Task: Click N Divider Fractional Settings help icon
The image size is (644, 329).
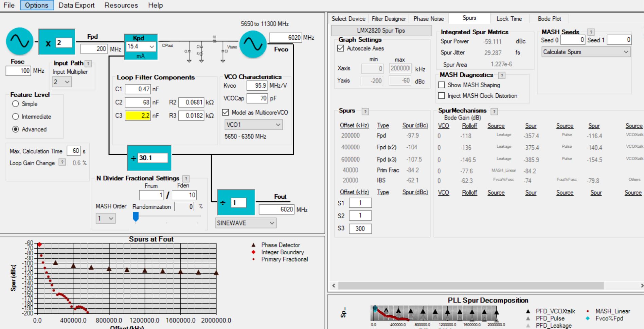Action: [x=186, y=179]
